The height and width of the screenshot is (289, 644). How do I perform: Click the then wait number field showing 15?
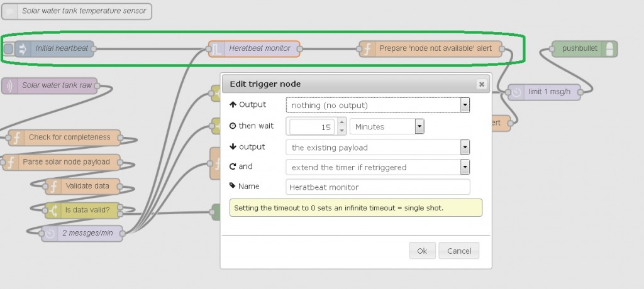pos(312,127)
